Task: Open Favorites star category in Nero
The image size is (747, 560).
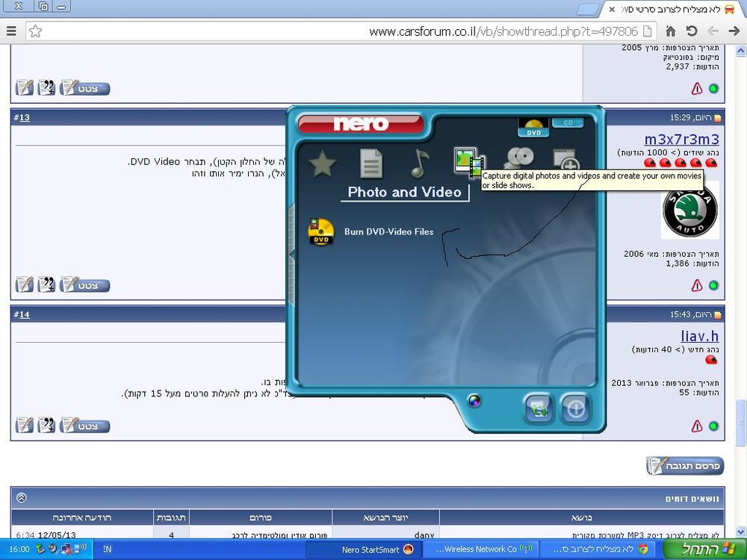Action: click(x=323, y=164)
